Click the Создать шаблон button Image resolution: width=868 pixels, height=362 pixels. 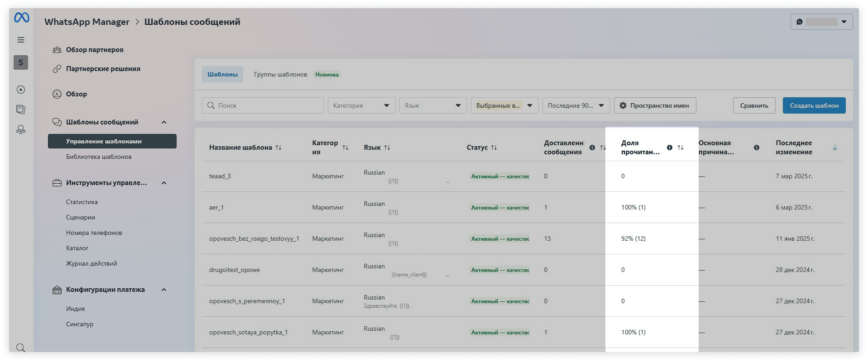[814, 105]
